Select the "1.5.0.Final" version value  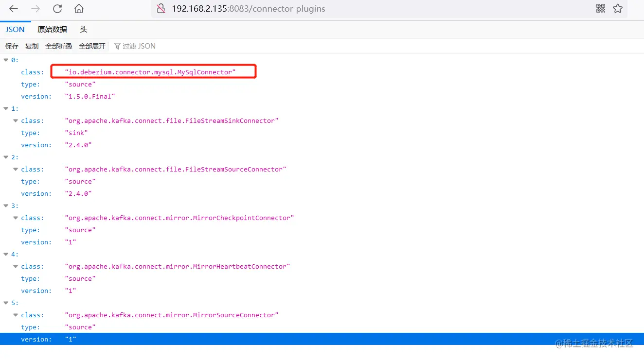click(x=90, y=96)
